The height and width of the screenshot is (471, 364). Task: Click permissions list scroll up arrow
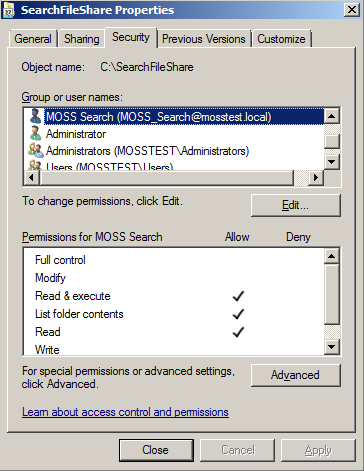point(332,256)
